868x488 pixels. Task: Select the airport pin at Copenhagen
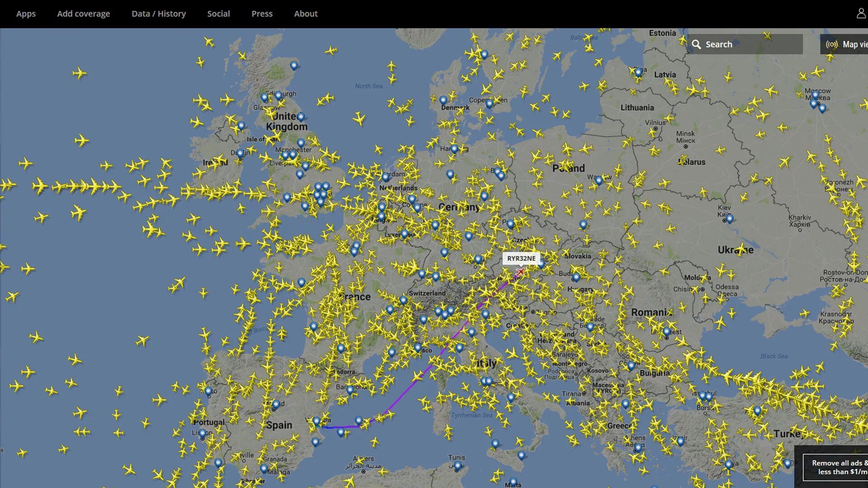point(489,103)
